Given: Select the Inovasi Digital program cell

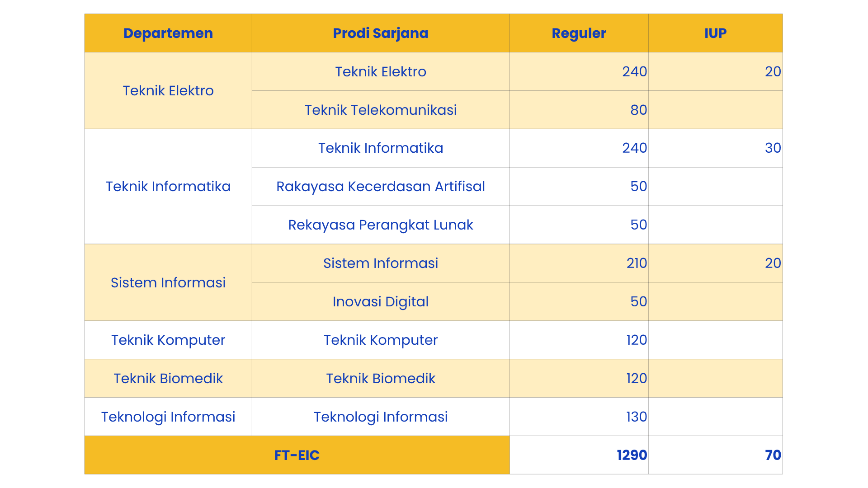Looking at the screenshot, I should (380, 302).
